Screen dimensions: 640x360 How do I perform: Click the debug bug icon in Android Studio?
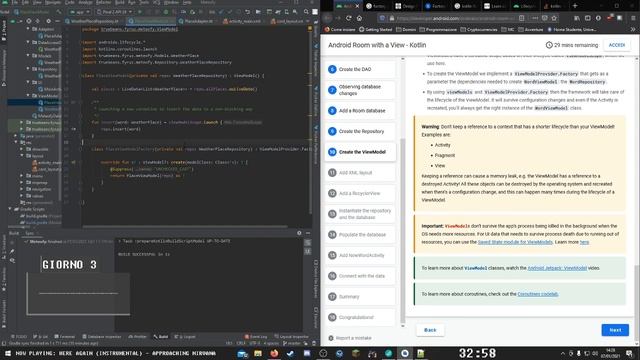(x=166, y=12)
